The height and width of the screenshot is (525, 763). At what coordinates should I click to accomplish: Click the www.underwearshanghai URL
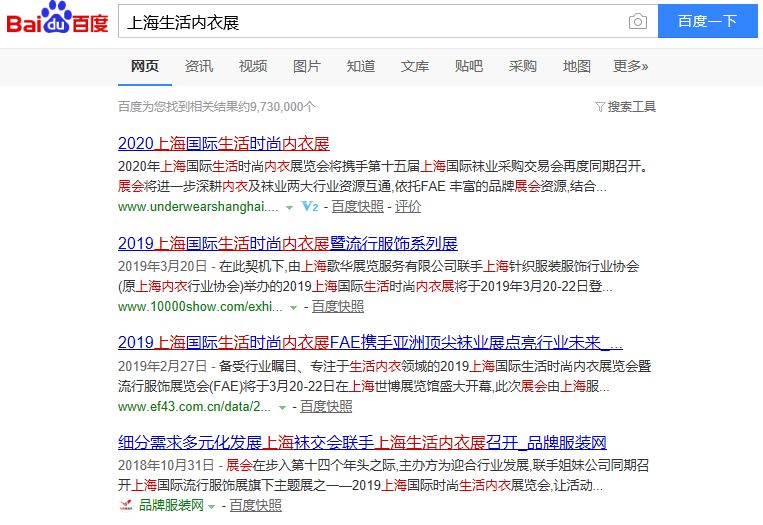(198, 207)
